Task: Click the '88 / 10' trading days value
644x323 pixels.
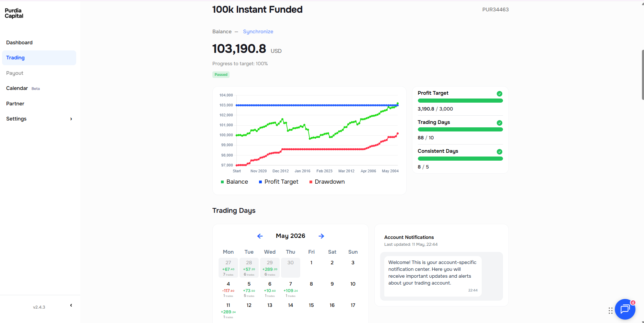Action: (425, 138)
